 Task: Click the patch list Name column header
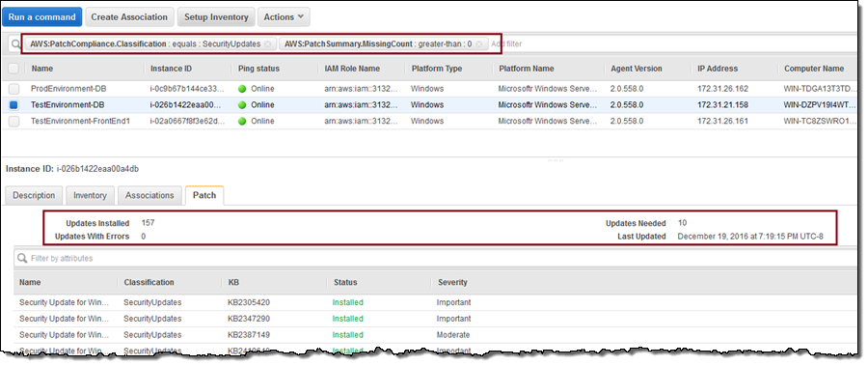30,282
